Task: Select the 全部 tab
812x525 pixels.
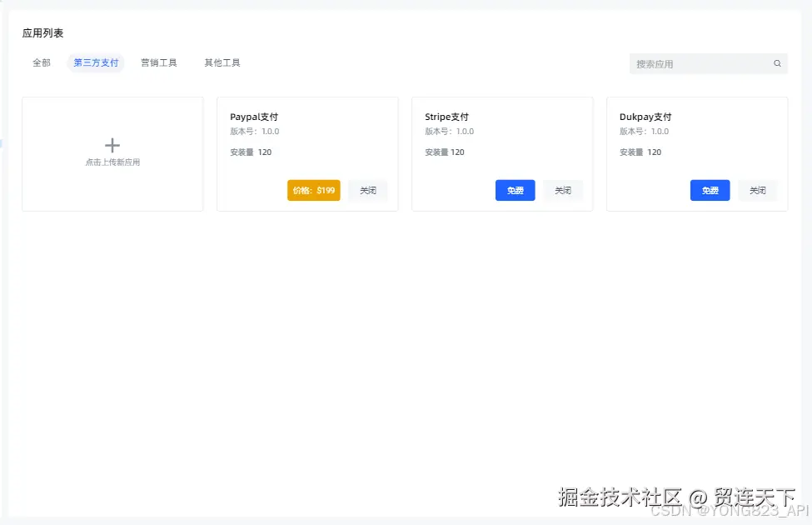Action: point(42,62)
